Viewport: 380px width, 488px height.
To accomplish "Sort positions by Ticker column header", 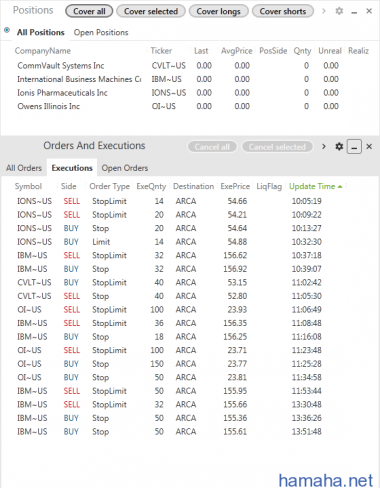I will click(x=161, y=51).
